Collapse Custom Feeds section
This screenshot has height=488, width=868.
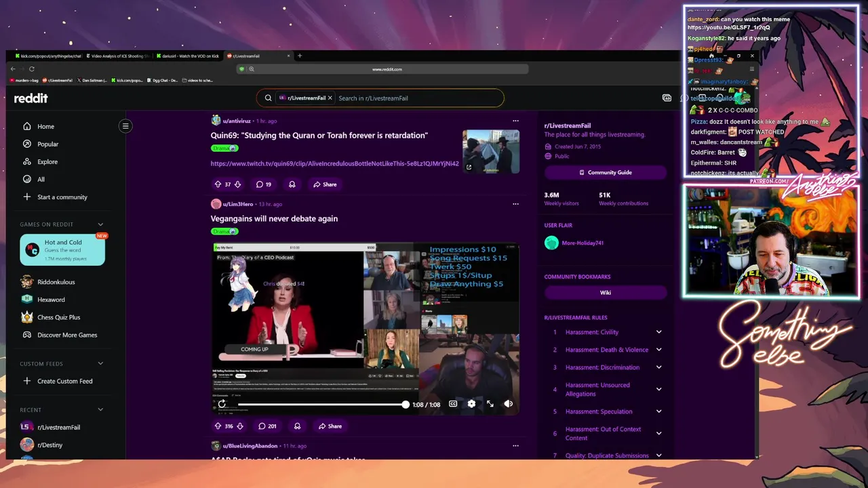[x=100, y=364]
